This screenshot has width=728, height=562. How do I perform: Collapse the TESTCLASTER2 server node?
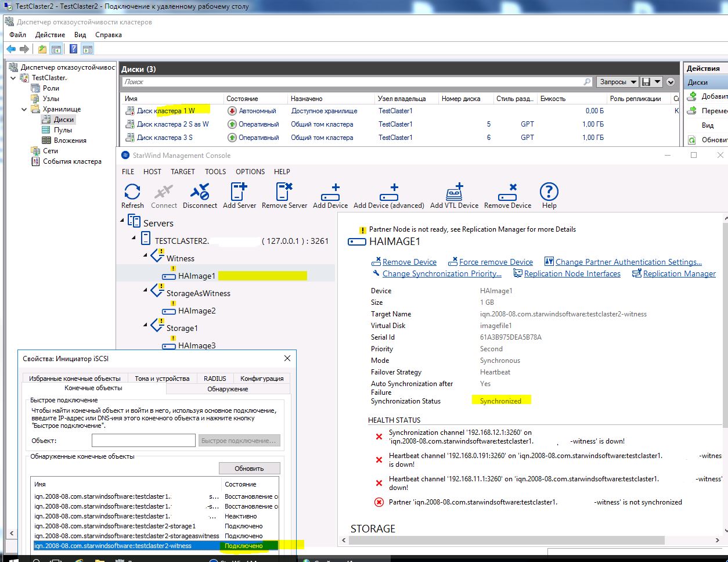click(135, 238)
